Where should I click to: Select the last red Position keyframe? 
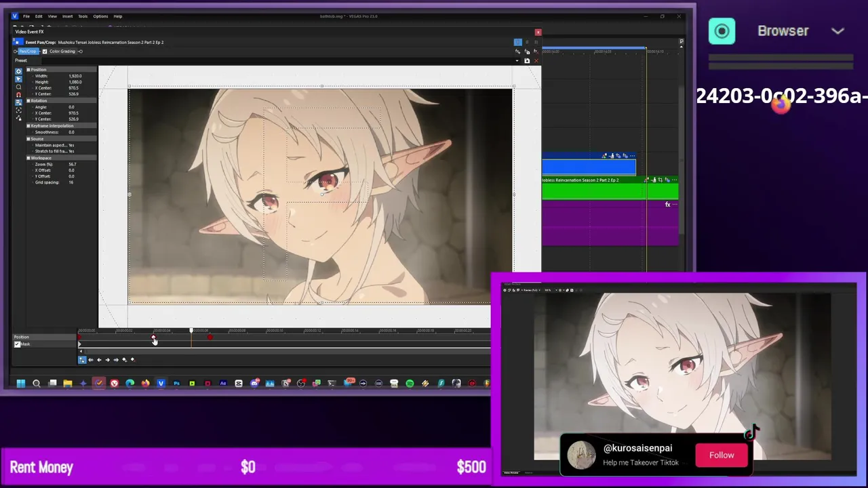tap(210, 337)
